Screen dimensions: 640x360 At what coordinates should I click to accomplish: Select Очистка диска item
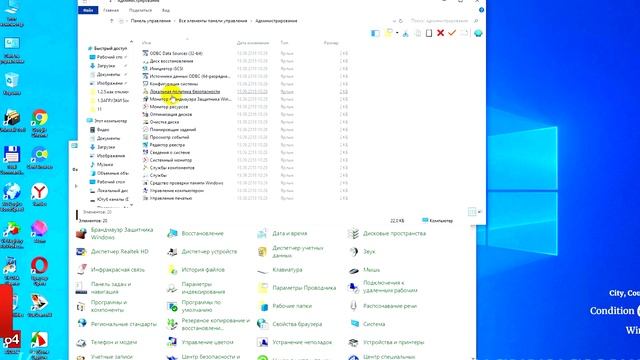[164, 122]
